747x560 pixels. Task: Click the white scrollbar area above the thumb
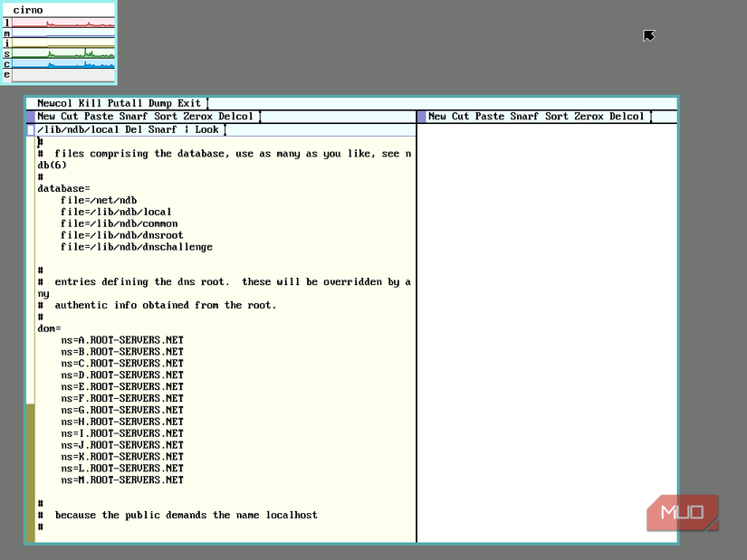click(31, 270)
